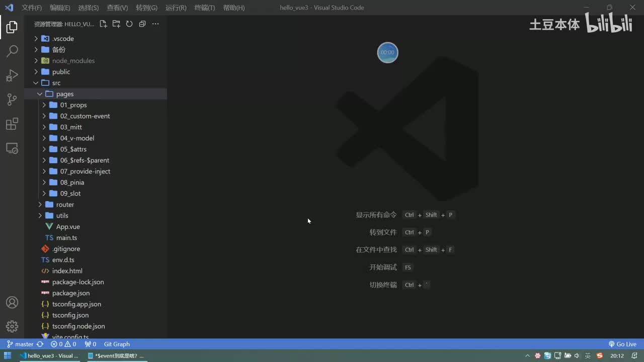
Task: Switch to hello_vue3 taskbar window
Action: 49,356
